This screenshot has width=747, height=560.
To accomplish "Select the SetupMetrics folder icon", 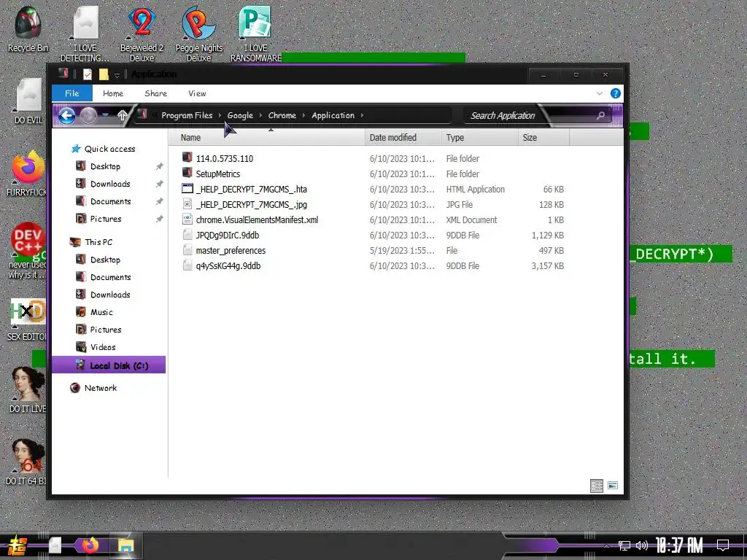I will (x=187, y=173).
